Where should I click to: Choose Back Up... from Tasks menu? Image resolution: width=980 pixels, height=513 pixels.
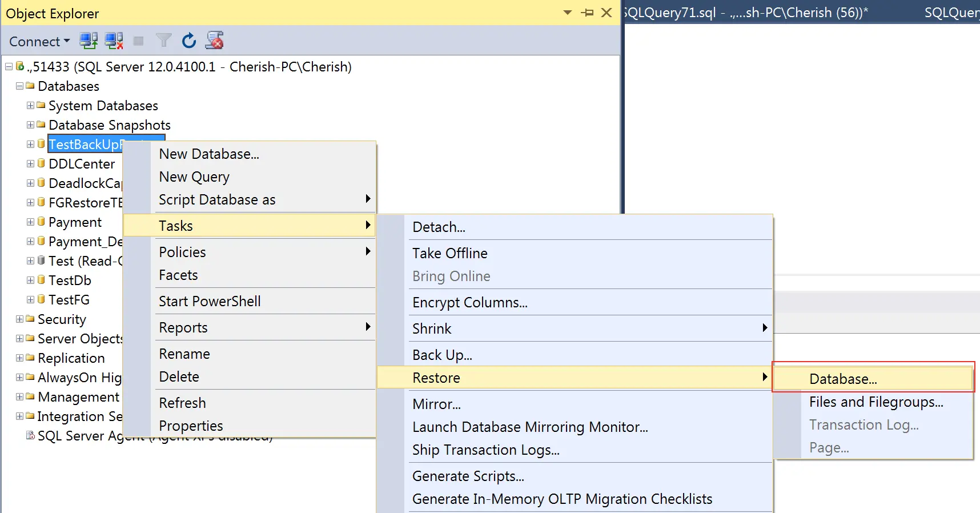pos(442,355)
